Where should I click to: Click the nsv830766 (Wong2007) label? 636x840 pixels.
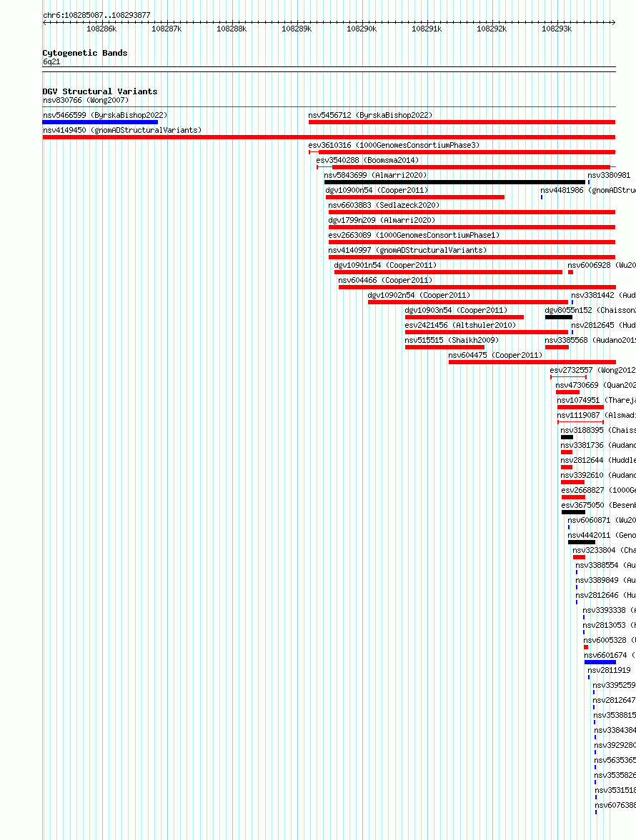86,100
